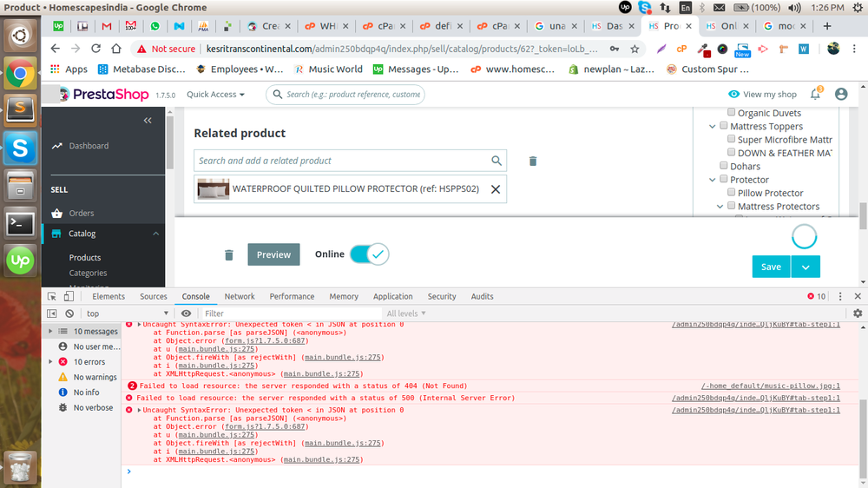Open Terminal from the Ubuntu dock
This screenshot has width=868, height=488.
pos(21,224)
